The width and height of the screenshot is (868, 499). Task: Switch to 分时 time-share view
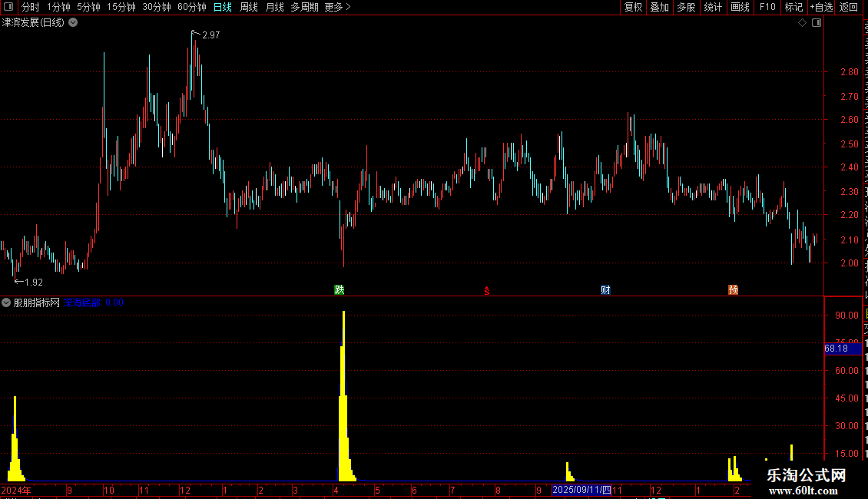pos(31,7)
